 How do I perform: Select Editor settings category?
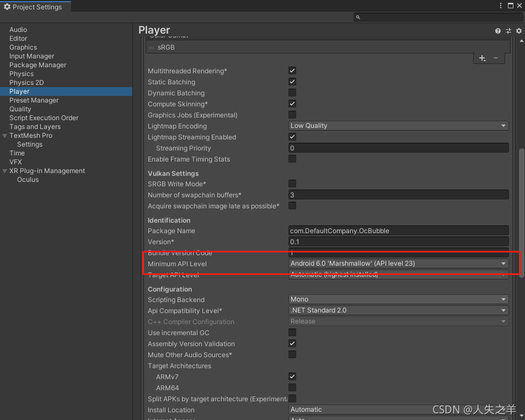coord(18,39)
